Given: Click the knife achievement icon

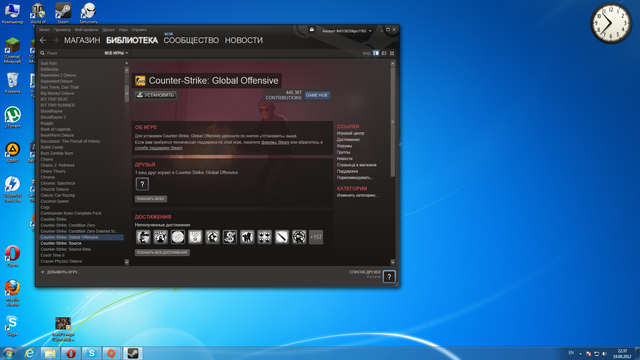Looking at the screenshot, I should 282,237.
